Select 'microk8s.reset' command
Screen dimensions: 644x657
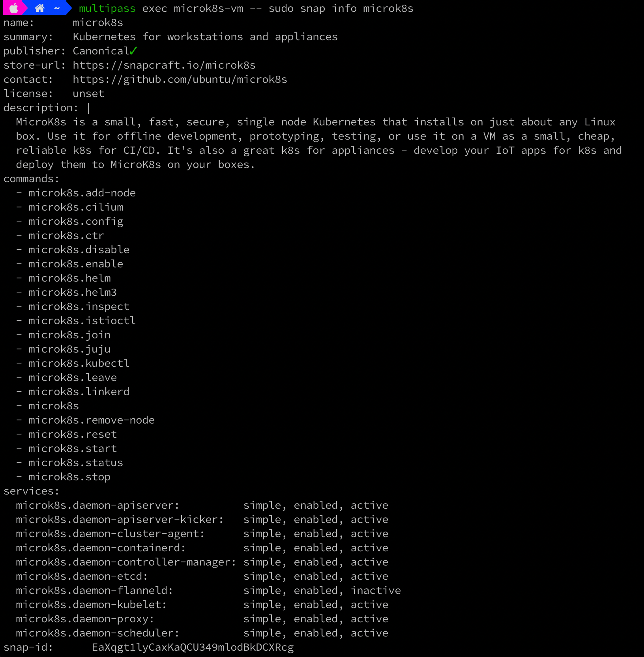pos(73,434)
